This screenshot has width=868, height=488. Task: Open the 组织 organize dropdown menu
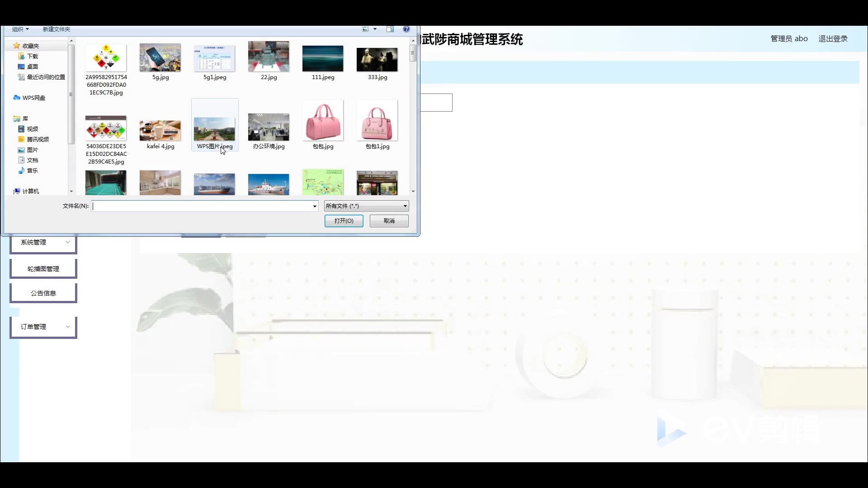[x=20, y=29]
